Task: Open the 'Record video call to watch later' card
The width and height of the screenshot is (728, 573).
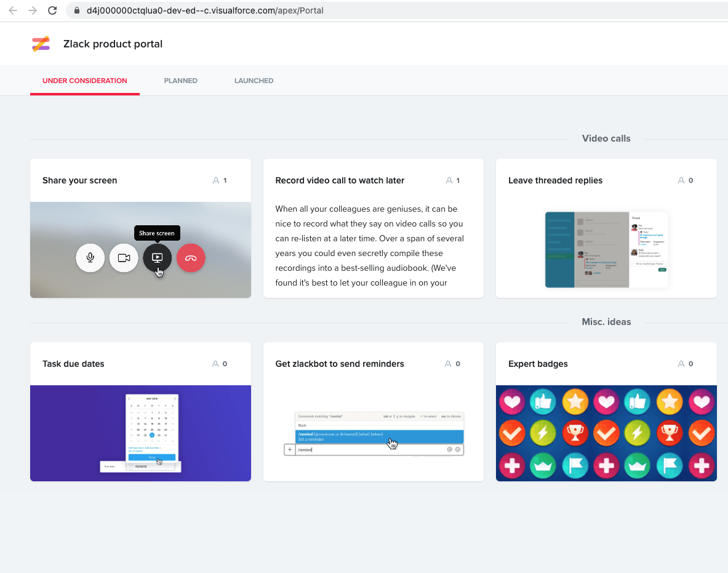Action: click(x=340, y=180)
